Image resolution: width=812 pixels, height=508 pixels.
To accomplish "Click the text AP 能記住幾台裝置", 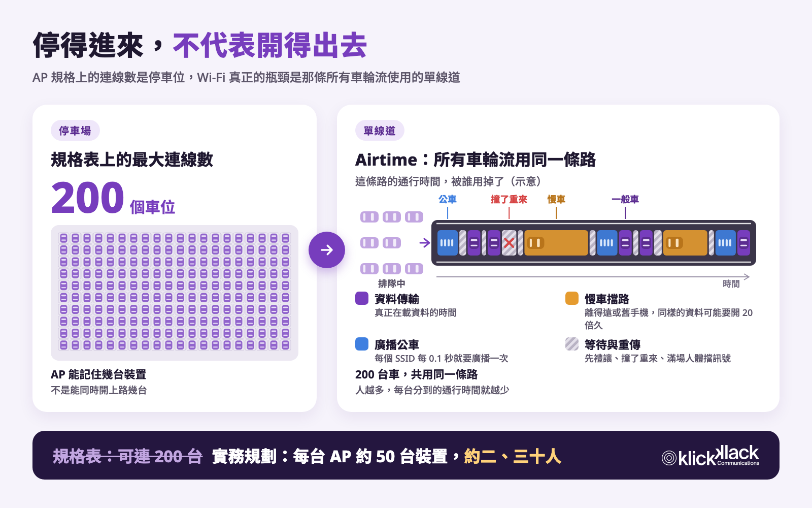I will click(x=98, y=374).
